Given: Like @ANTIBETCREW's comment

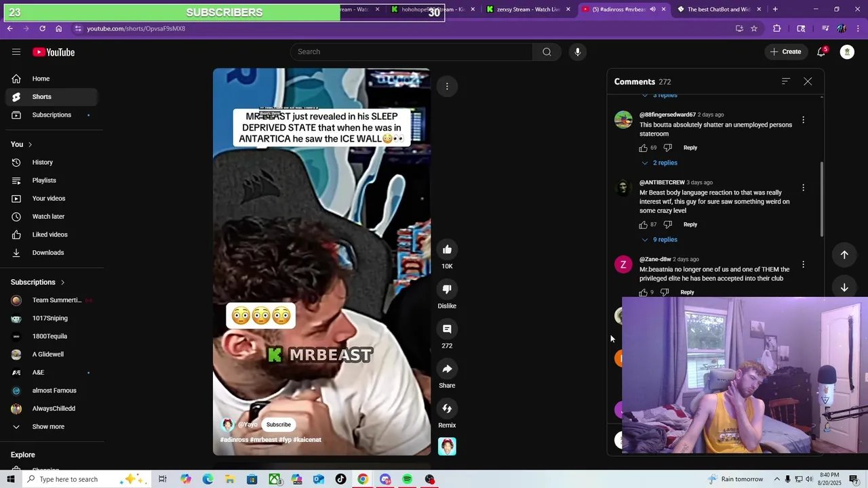Looking at the screenshot, I should tap(644, 224).
